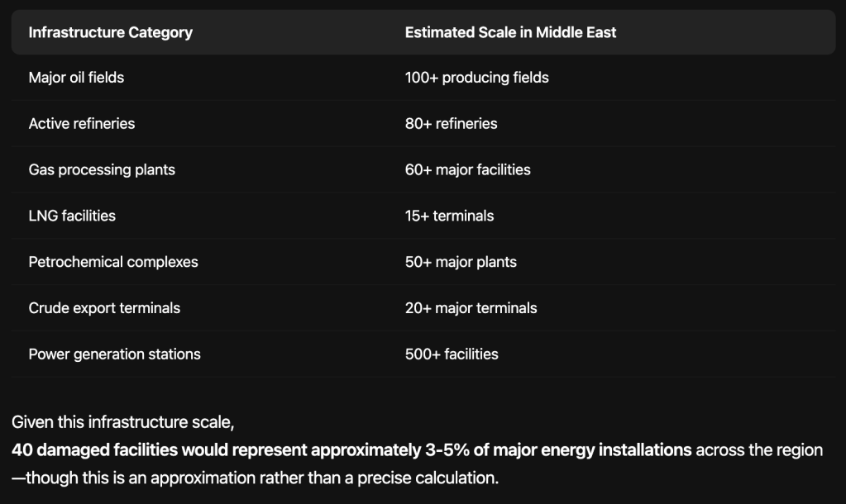The height and width of the screenshot is (504, 846).
Task: Click the 'across the region' text
Action: coord(759,450)
